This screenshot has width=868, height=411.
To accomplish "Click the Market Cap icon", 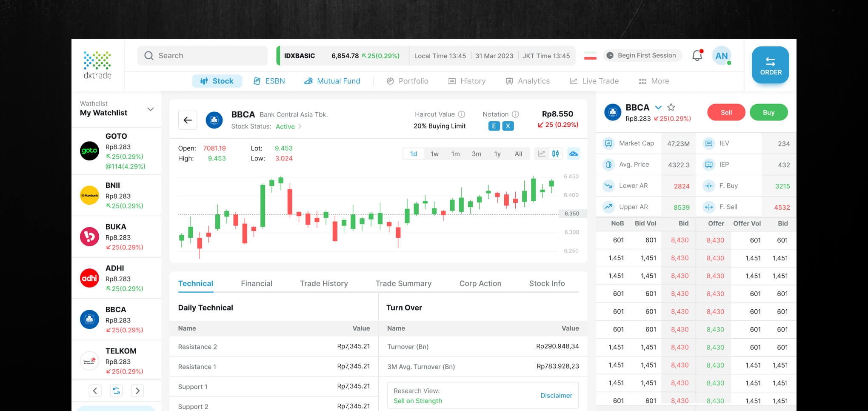I will pos(608,143).
